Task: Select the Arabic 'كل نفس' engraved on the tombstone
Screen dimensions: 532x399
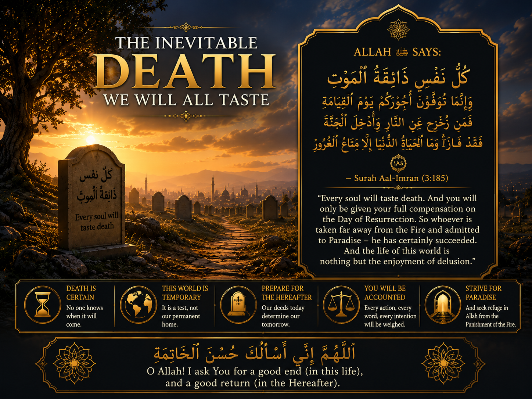Action: point(96,175)
